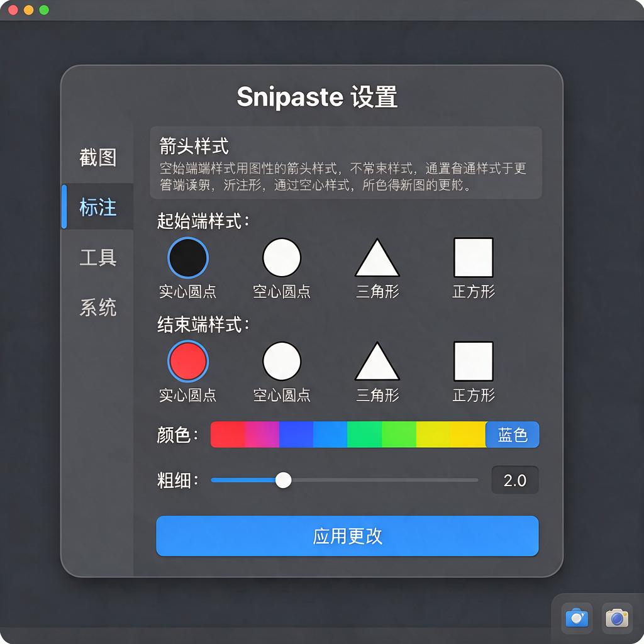
Task: Click the 起始端样式 label
Action: tap(203, 221)
